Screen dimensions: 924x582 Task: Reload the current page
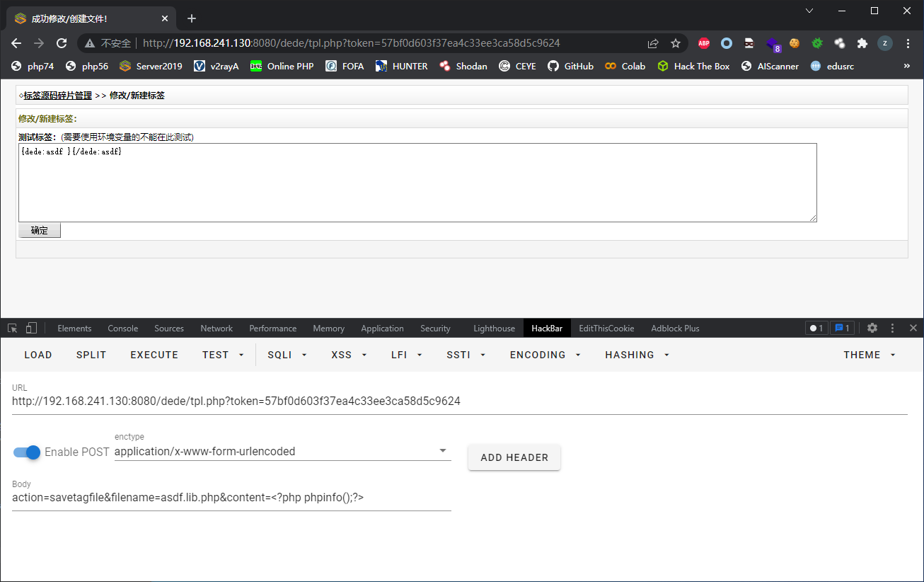(x=62, y=43)
